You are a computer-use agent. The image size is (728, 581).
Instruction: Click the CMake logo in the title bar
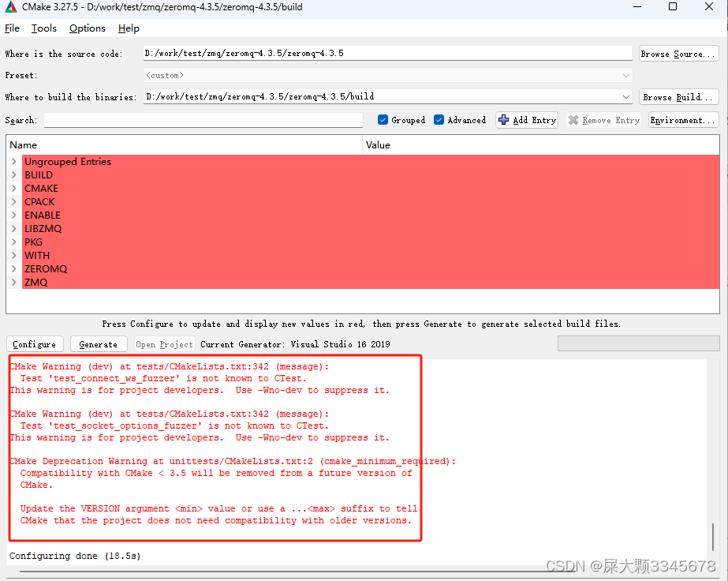coord(9,8)
